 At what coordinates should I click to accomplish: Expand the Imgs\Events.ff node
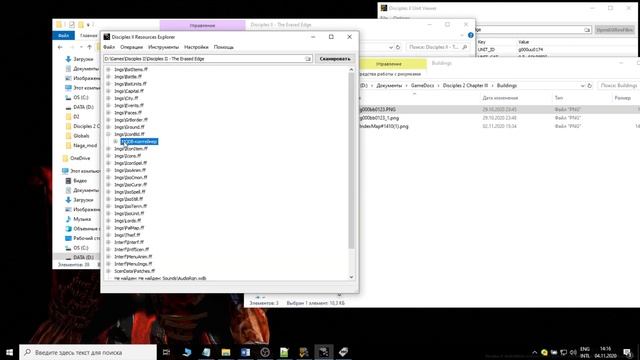pos(108,105)
